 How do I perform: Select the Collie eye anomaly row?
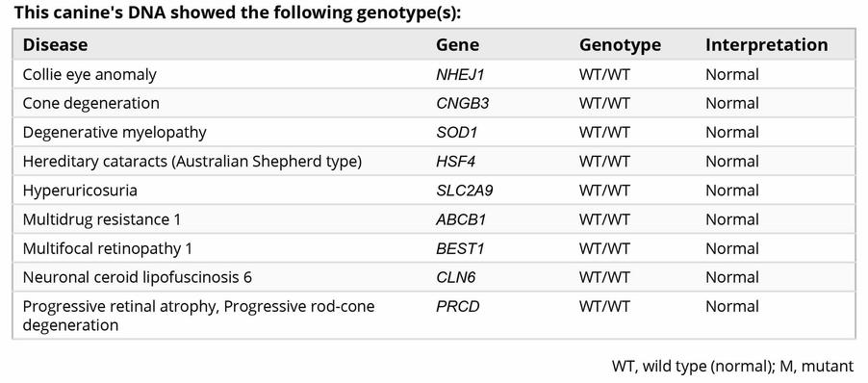pos(434,74)
